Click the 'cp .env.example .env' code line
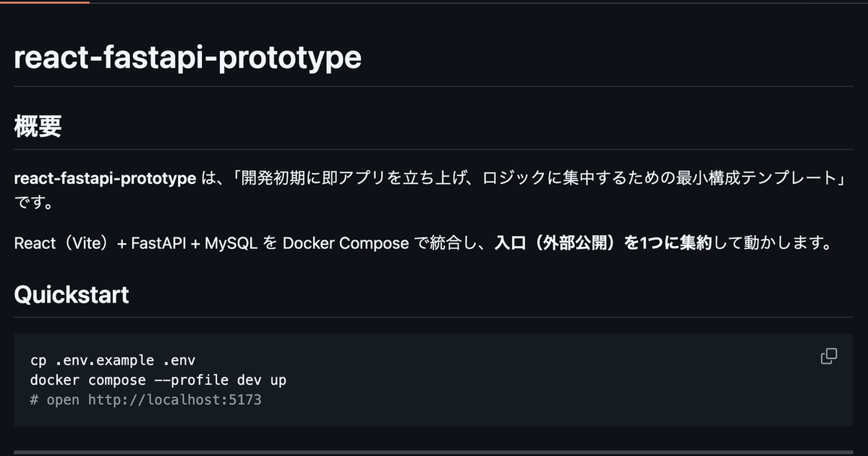 point(113,360)
